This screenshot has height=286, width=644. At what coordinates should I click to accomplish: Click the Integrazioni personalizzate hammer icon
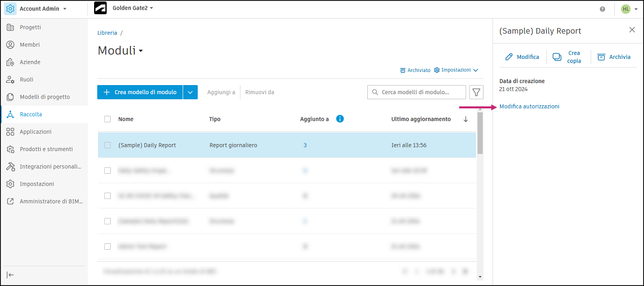(10, 166)
